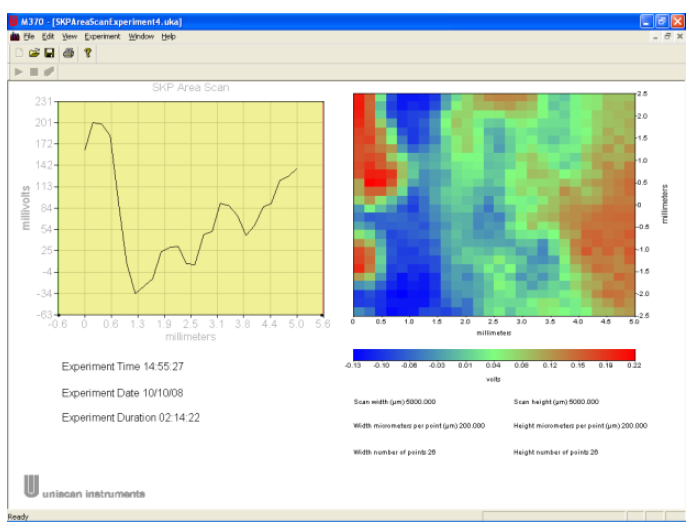Expand the View menu
Image resolution: width=694 pixels, height=525 pixels.
(x=69, y=36)
